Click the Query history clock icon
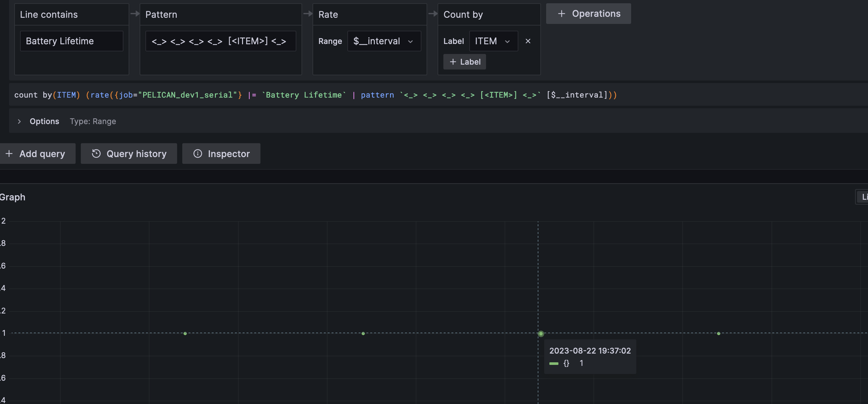 click(96, 154)
